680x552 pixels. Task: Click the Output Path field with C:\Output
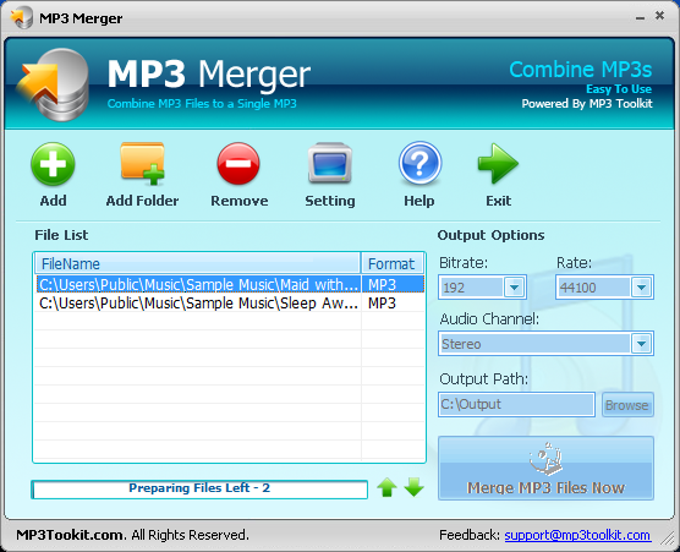[x=517, y=405]
